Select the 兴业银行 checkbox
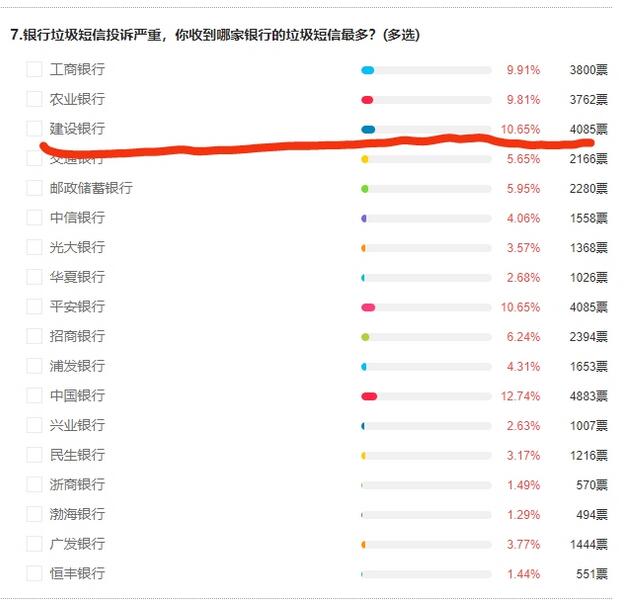Viewport: 625px width, 604px height. click(x=34, y=425)
